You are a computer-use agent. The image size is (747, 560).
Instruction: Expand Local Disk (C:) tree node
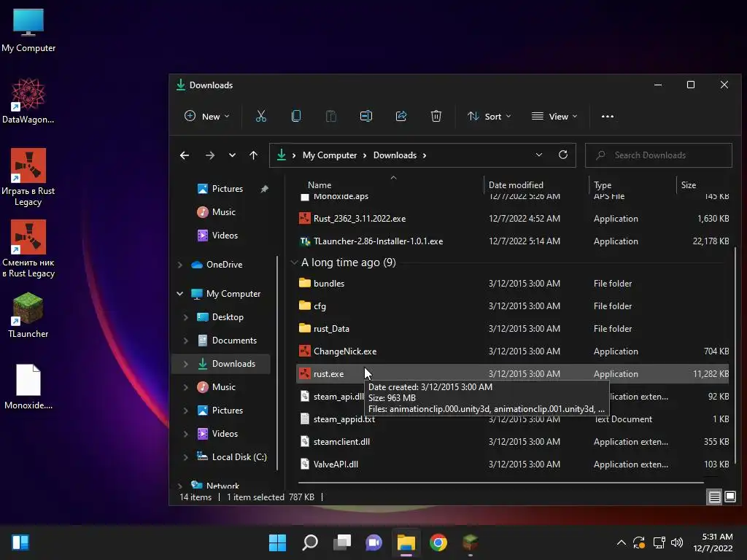(x=186, y=457)
